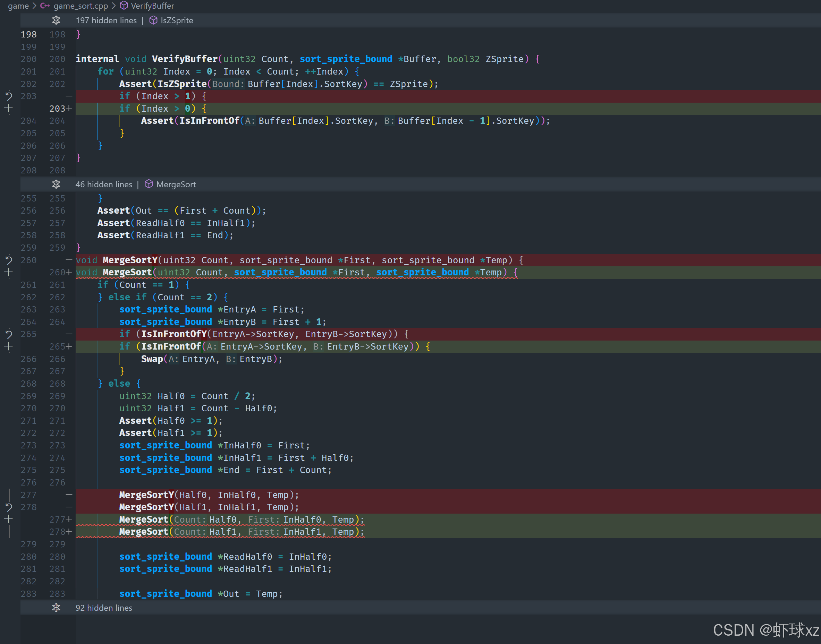Image resolution: width=821 pixels, height=644 pixels.
Task: Expand the 46 hidden lines fold icon
Action: [x=56, y=184]
